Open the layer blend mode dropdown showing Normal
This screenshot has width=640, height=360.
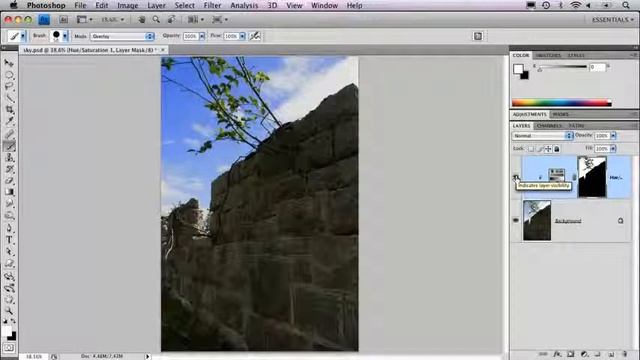point(542,136)
